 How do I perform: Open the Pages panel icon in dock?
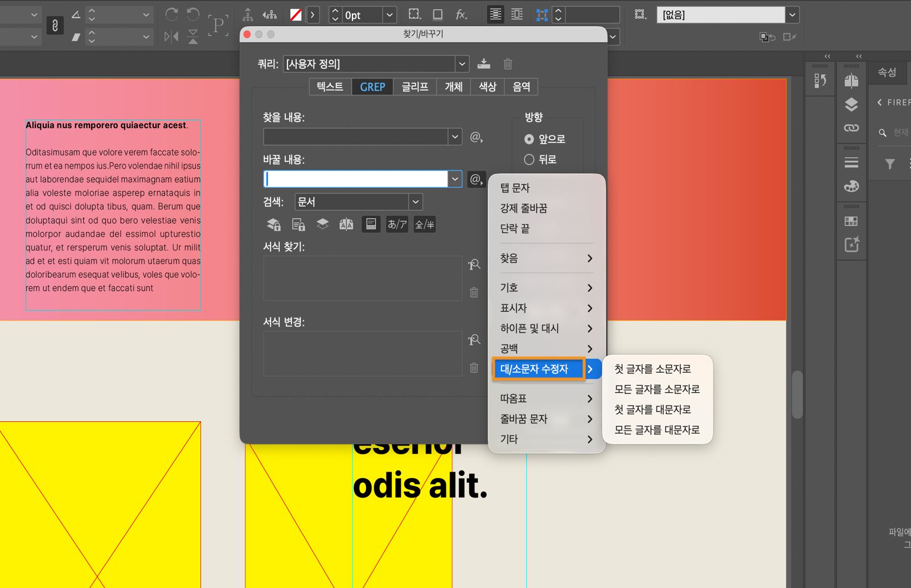pyautogui.click(x=851, y=81)
